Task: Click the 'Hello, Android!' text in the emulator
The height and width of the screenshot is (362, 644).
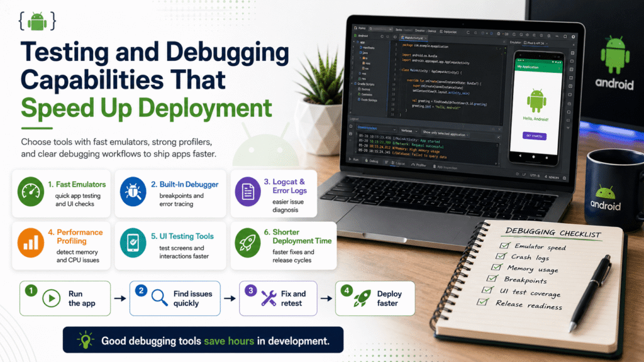Action: (536, 119)
